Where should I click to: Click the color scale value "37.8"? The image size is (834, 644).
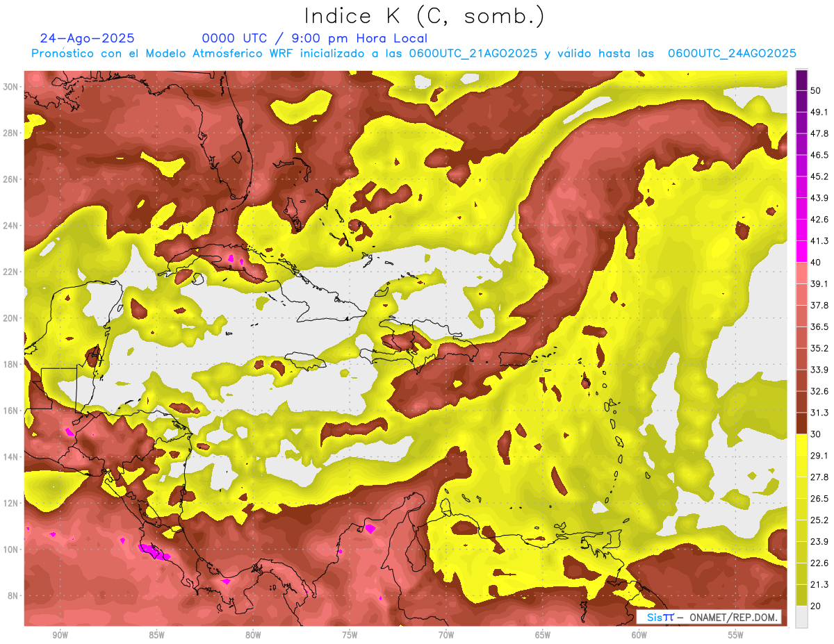[819, 305]
